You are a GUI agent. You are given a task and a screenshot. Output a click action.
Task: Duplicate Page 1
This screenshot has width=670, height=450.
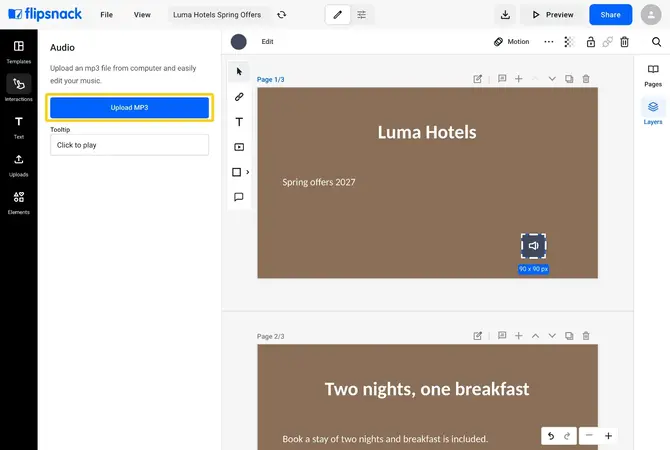tap(569, 79)
